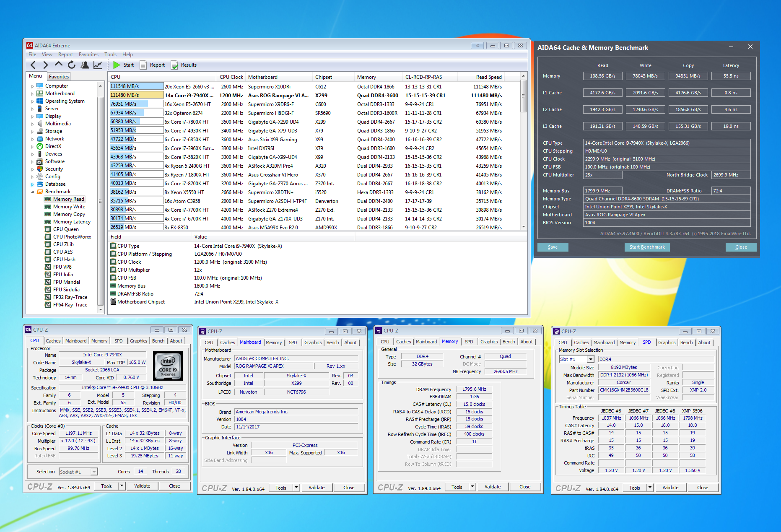Open Memory Copy benchmark

point(69,214)
